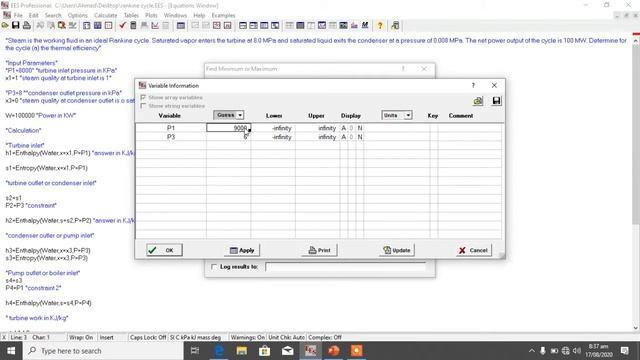Click the Print toolbar icon
Viewport: 640px width, 360px height.
(27, 25)
